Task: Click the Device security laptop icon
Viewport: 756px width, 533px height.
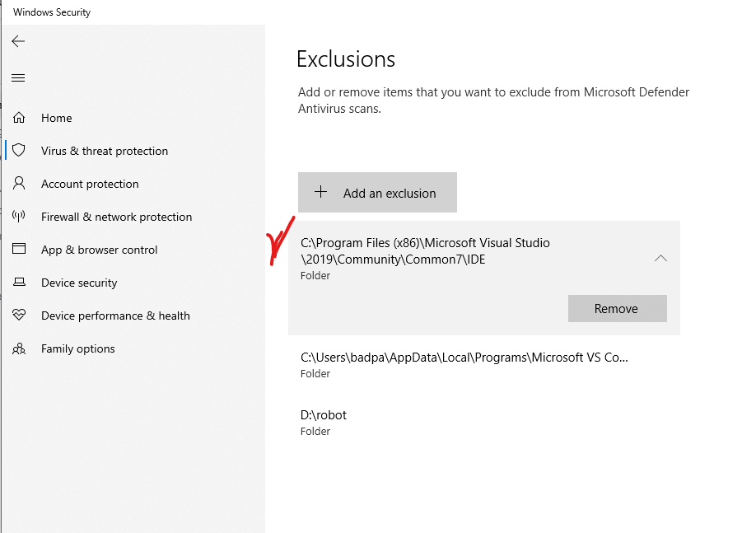Action: pos(19,283)
